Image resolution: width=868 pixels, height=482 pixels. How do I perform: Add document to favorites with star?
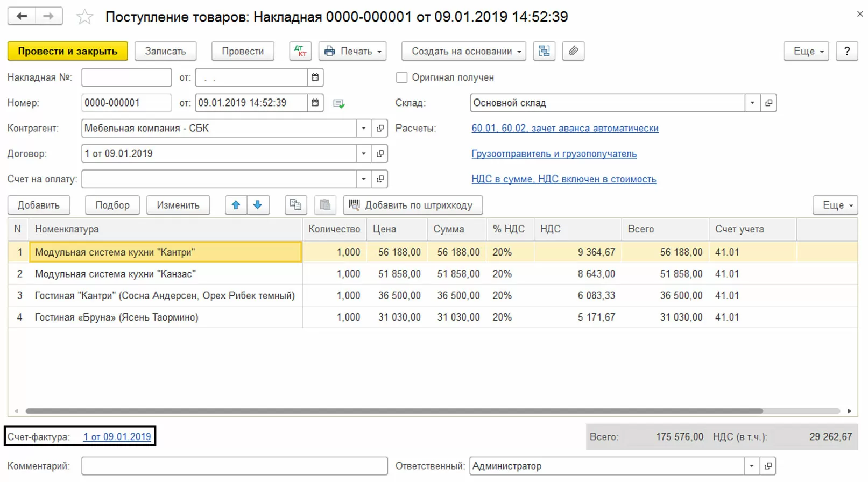84,17
